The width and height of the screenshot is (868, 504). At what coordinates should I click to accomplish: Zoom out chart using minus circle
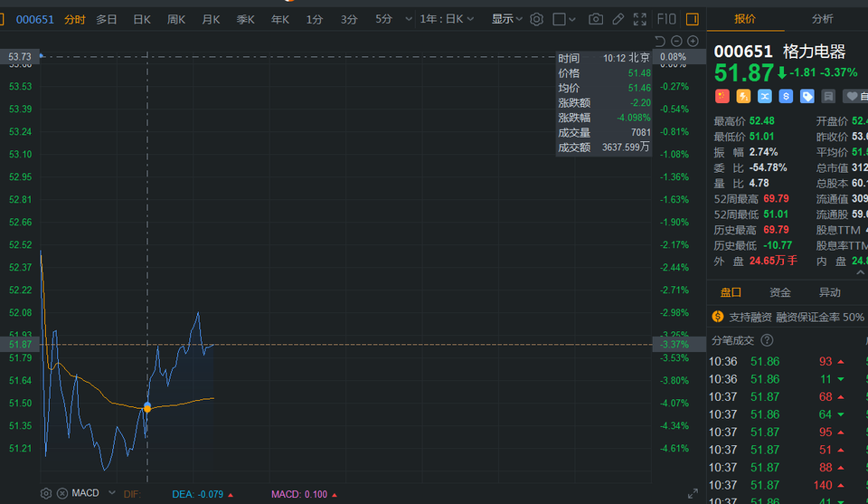point(676,41)
